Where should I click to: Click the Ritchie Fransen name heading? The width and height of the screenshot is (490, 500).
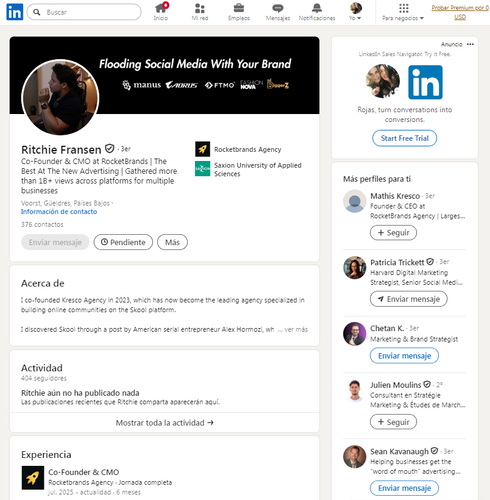(61, 150)
